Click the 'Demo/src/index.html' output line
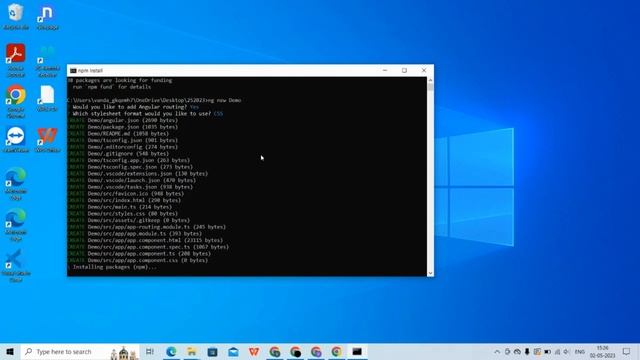Screen dimensions: 640x360 point(124,200)
